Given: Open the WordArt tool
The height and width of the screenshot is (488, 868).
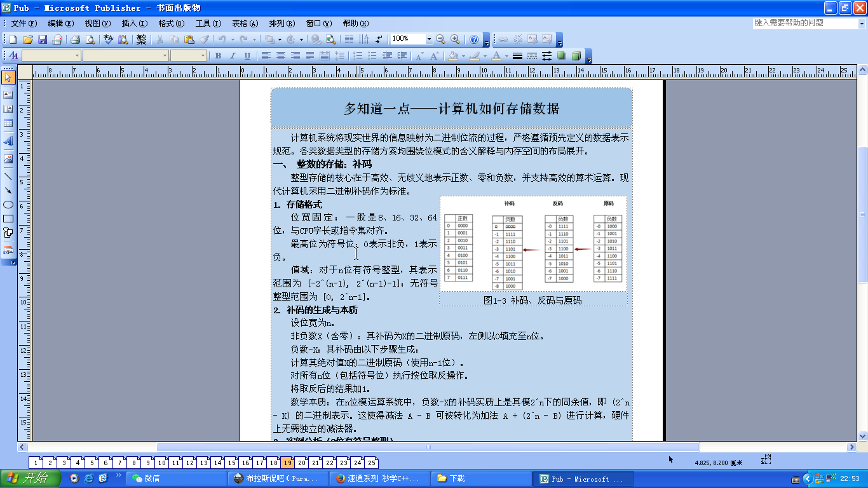Looking at the screenshot, I should pos(8,140).
